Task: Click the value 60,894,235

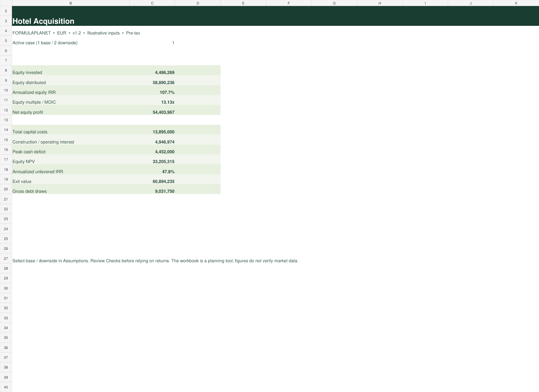Action: pos(164,181)
